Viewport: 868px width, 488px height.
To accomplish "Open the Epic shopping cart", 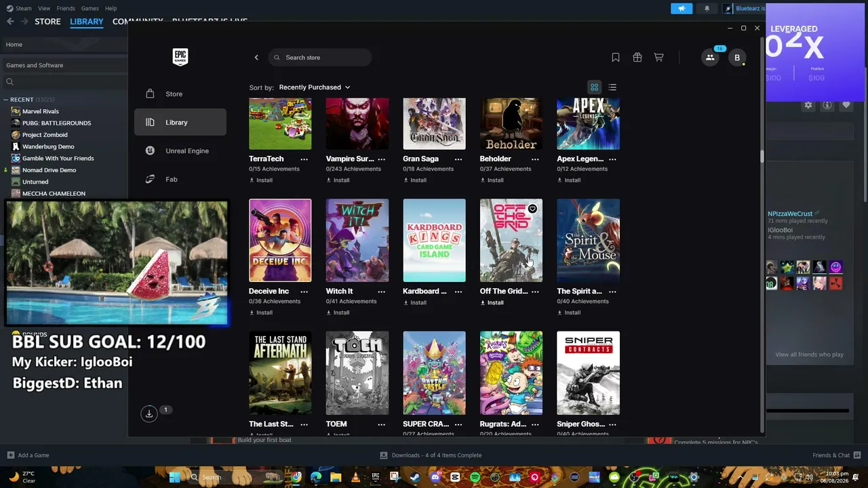I will tap(658, 58).
